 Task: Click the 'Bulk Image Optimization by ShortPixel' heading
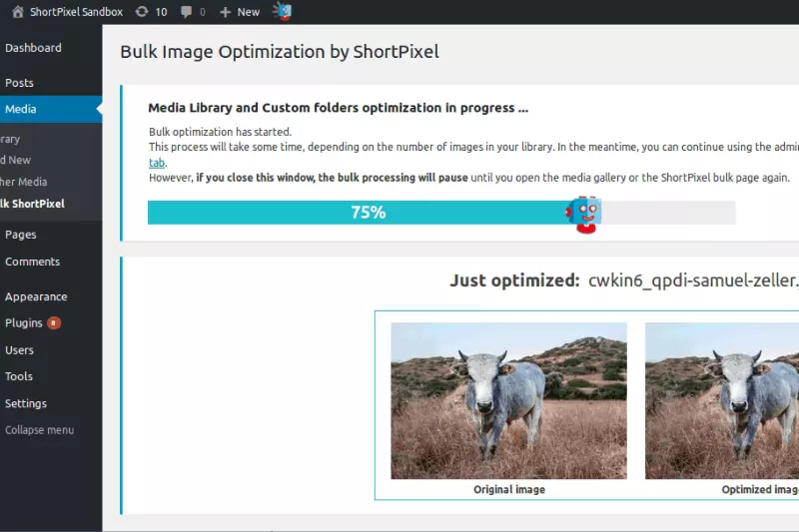click(x=280, y=52)
